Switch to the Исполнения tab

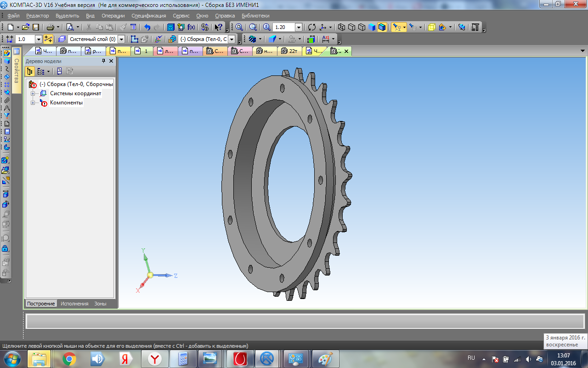pos(74,304)
